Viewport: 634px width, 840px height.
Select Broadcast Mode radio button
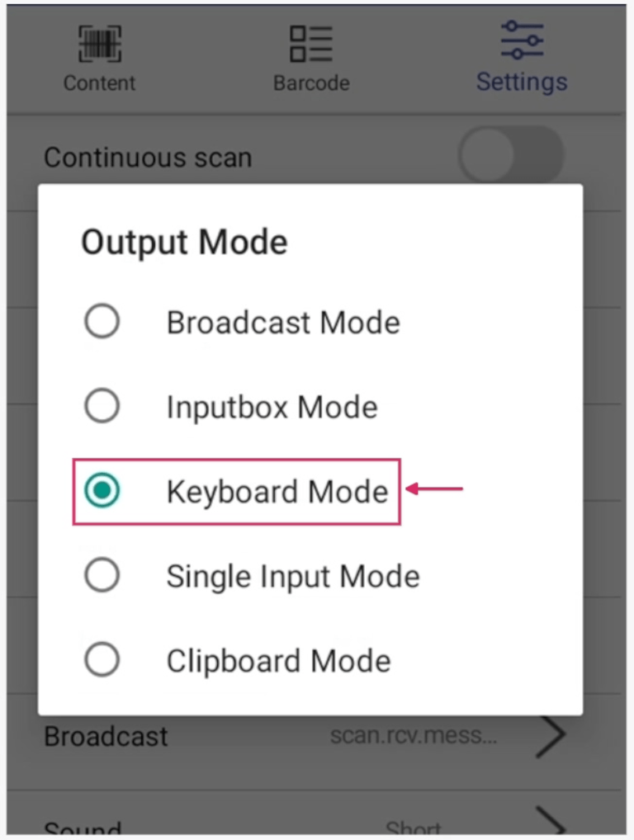click(x=102, y=322)
